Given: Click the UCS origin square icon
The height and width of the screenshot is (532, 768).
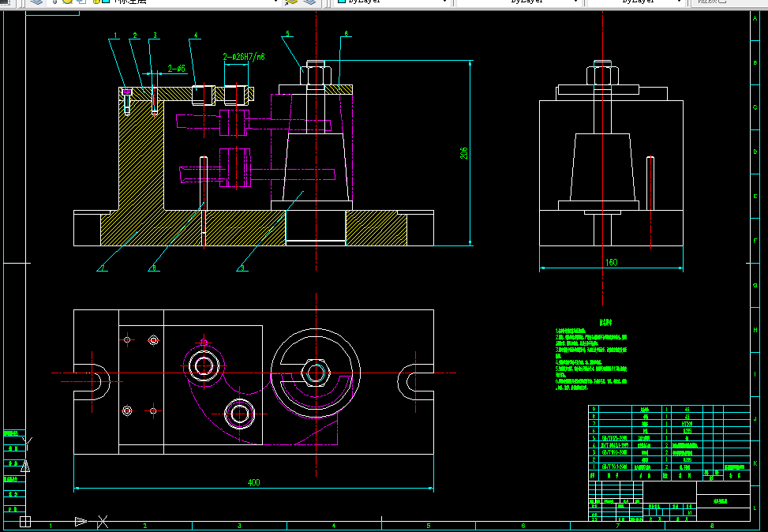Looking at the screenshot, I should coord(25,522).
